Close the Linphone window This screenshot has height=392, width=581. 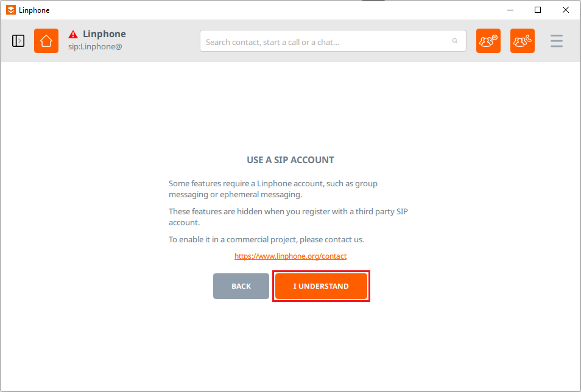(x=565, y=10)
